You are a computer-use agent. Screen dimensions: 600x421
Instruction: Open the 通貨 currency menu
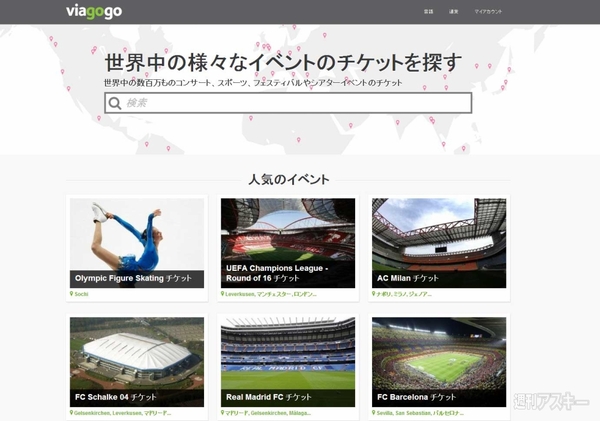tap(453, 12)
